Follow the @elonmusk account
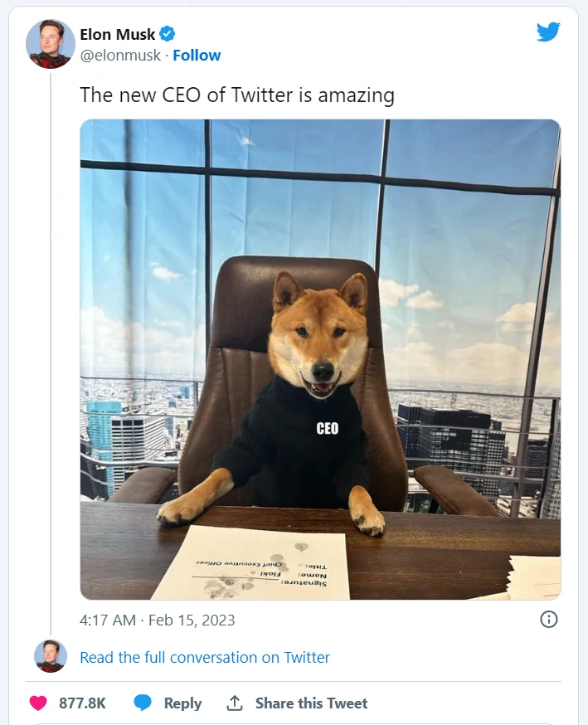Image resolution: width=588 pixels, height=725 pixels. pyautogui.click(x=197, y=55)
